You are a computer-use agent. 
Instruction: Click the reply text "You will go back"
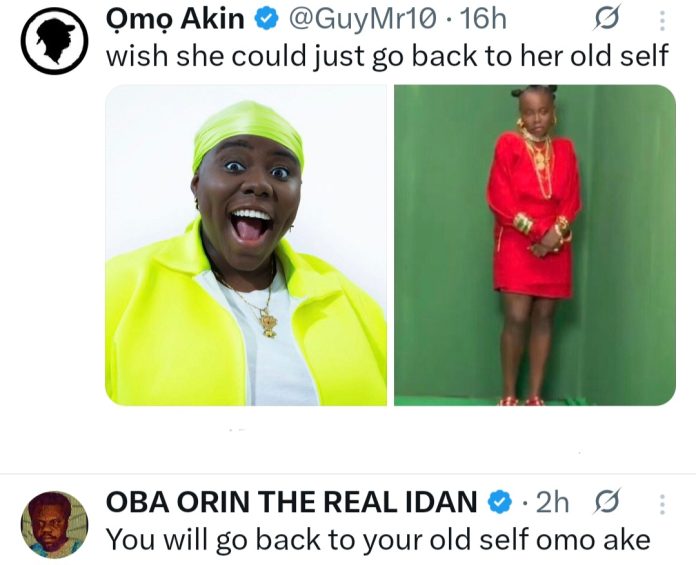[x=378, y=540]
